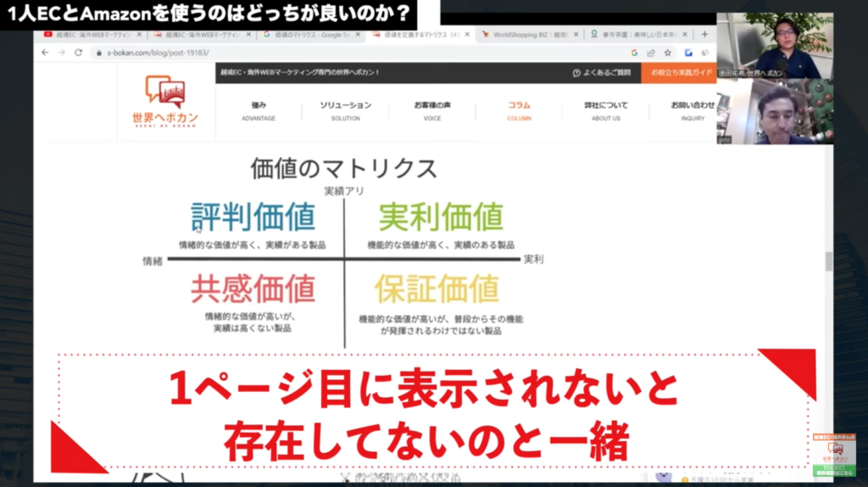Click the 価値のマトリクス title

(344, 169)
